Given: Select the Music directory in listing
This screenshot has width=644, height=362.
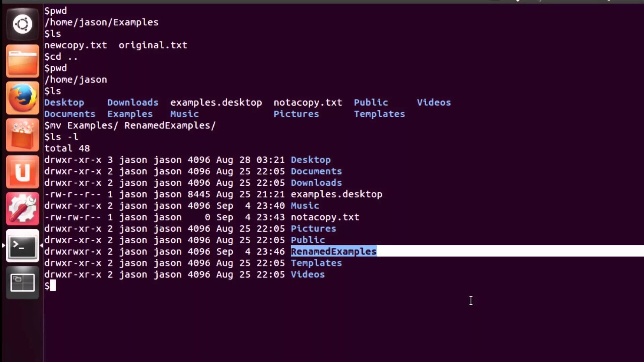Looking at the screenshot, I should tap(305, 205).
